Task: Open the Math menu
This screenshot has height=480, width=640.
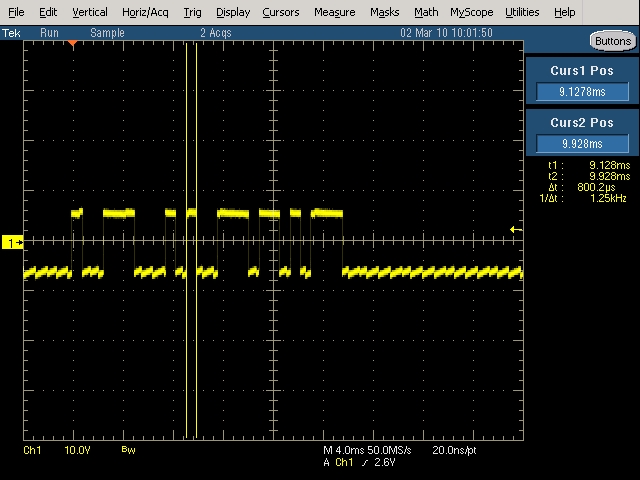Action: 426,12
